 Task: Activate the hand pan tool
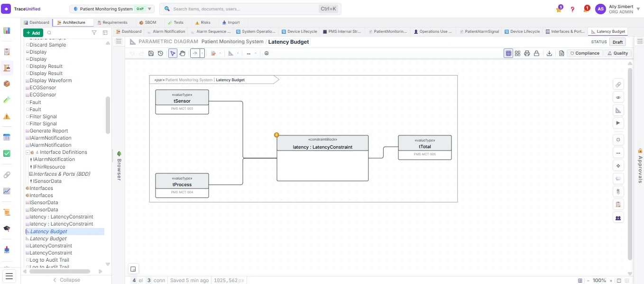point(182,53)
